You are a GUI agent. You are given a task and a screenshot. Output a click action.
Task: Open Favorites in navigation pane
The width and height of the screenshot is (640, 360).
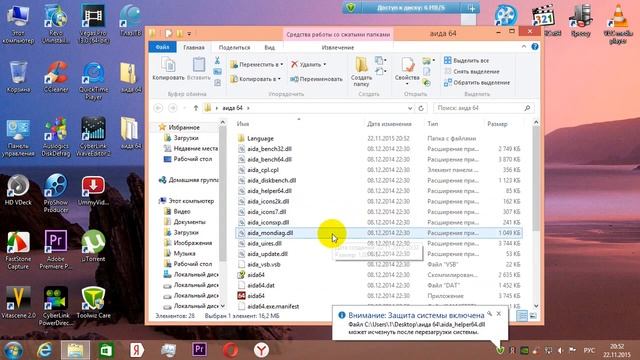[x=184, y=127]
